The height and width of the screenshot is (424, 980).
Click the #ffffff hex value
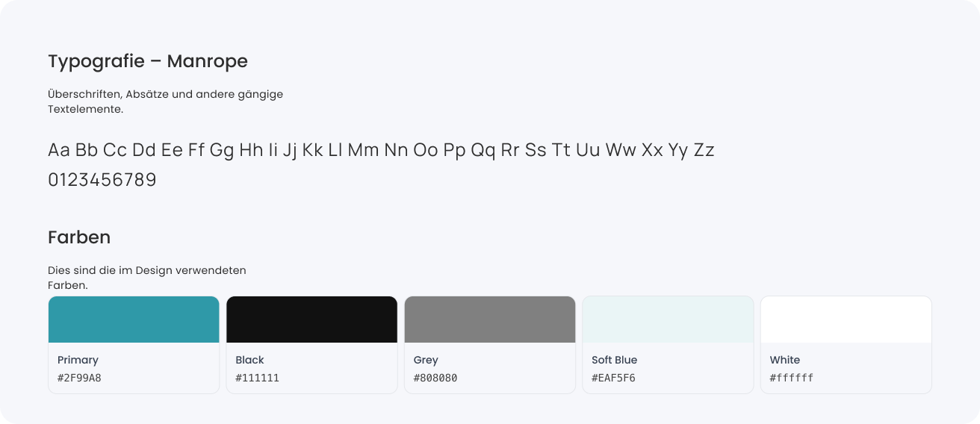[792, 378]
